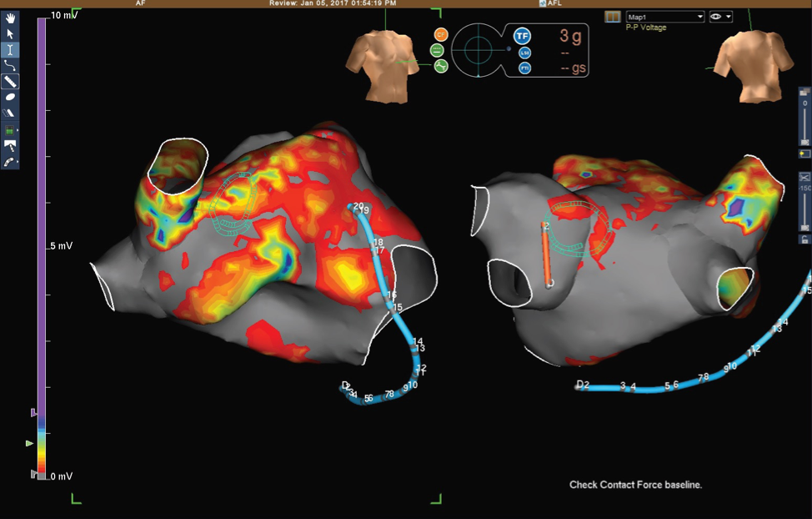Click the FTI force-time integral button

(524, 68)
